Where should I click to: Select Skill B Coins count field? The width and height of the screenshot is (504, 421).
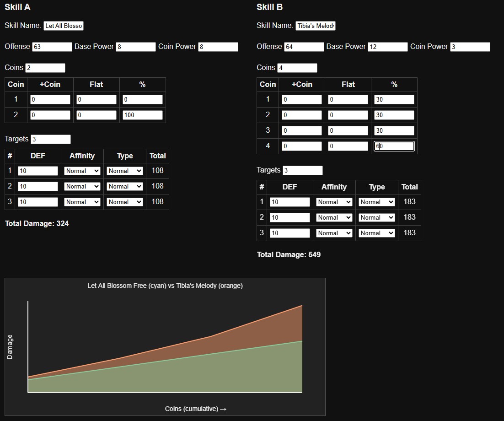pos(297,68)
